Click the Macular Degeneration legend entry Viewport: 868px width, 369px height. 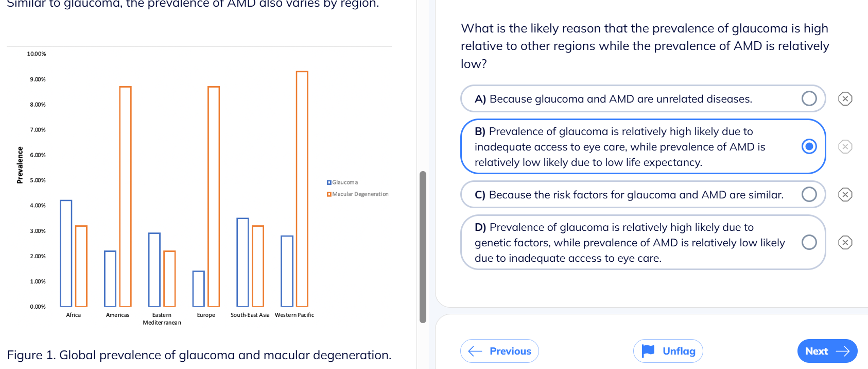pos(359,194)
